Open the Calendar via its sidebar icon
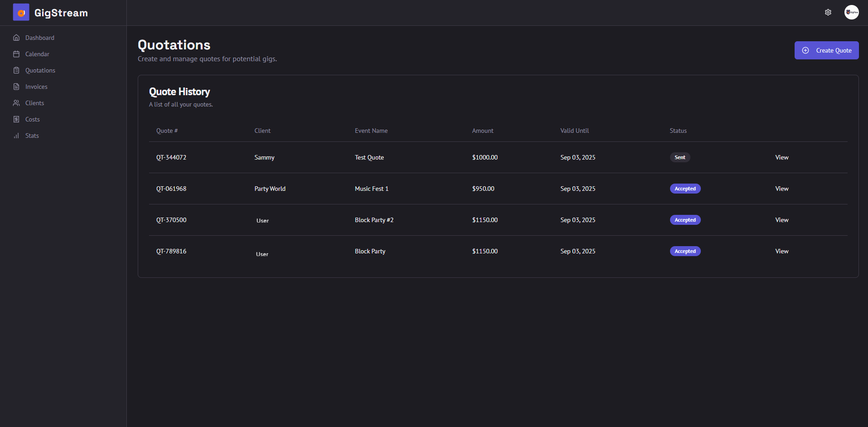The width and height of the screenshot is (868, 427). (17, 54)
